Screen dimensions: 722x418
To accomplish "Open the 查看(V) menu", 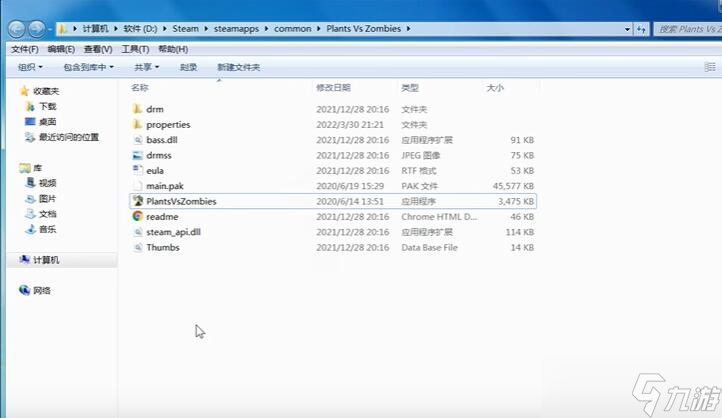I will click(x=98, y=49).
